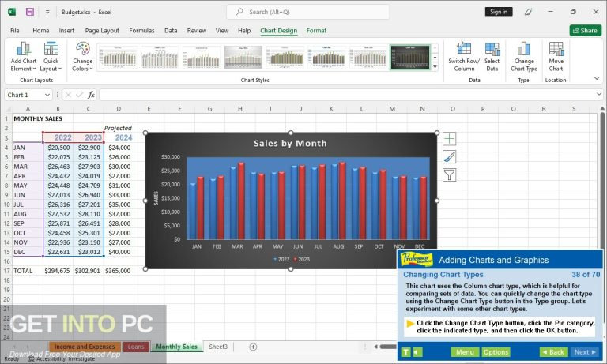This screenshot has width=607, height=364.
Task: Click the Move Chart button
Action: (x=556, y=57)
